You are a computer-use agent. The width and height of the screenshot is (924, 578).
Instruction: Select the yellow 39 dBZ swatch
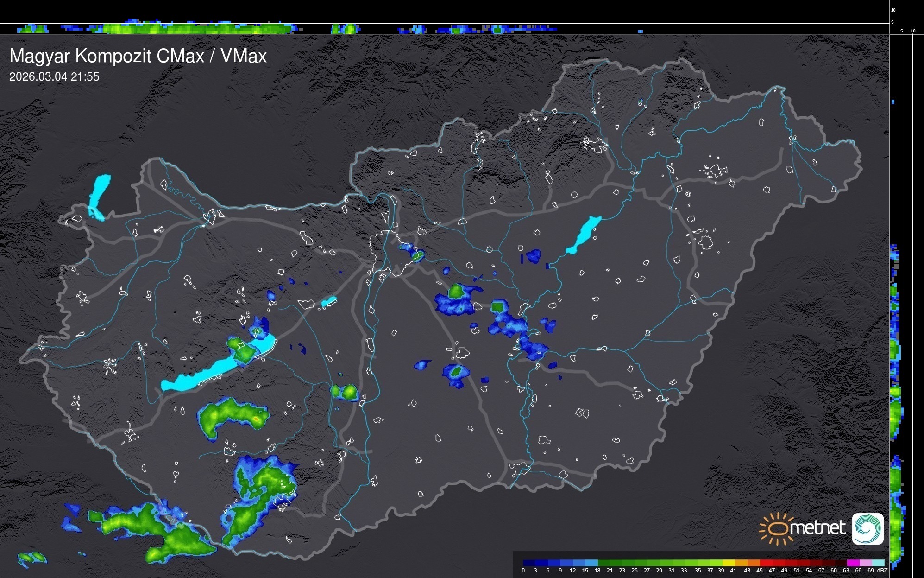coord(729,563)
